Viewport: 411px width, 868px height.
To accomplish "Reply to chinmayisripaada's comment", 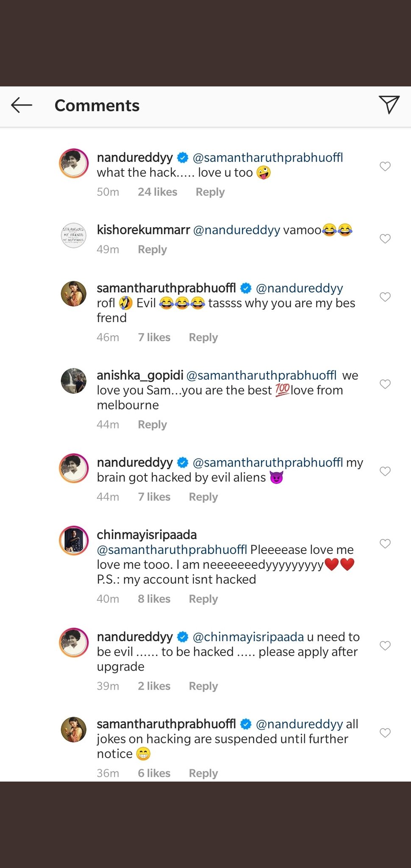I will coord(203,599).
